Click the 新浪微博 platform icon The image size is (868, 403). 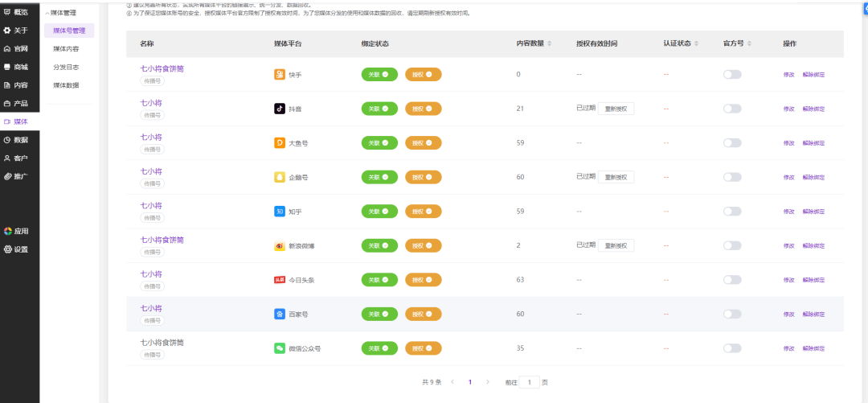[280, 245]
